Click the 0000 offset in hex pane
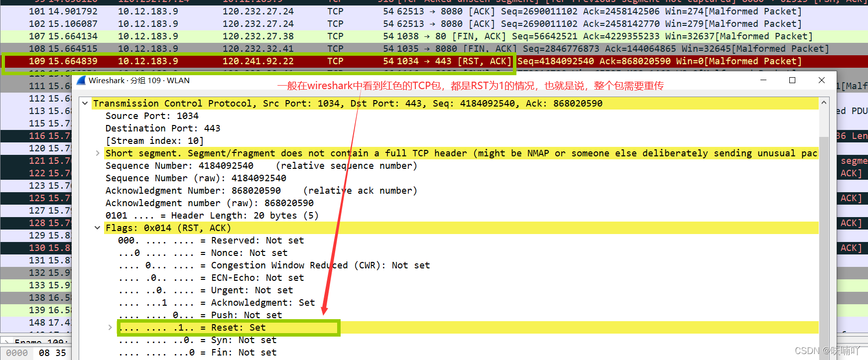 [x=17, y=353]
